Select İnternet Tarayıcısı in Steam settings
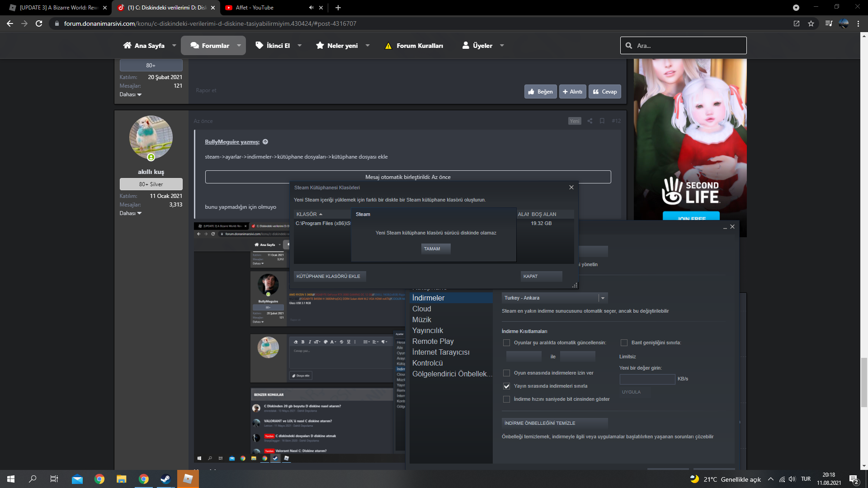The height and width of the screenshot is (488, 868). 451,352
